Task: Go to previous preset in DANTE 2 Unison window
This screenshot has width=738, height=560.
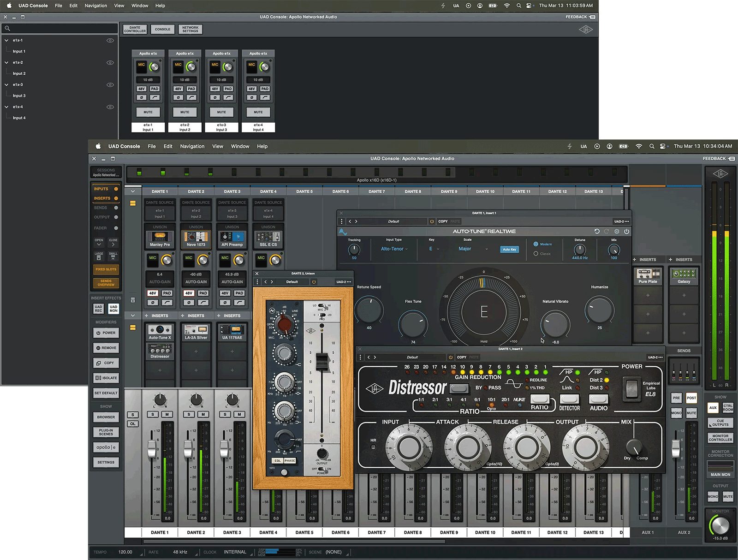Action: (x=265, y=282)
